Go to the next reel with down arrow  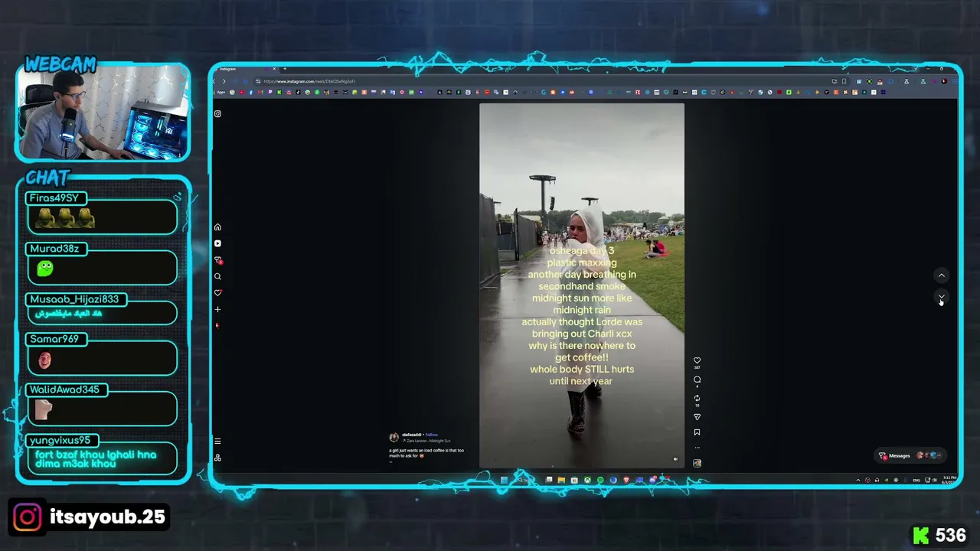pos(941,296)
